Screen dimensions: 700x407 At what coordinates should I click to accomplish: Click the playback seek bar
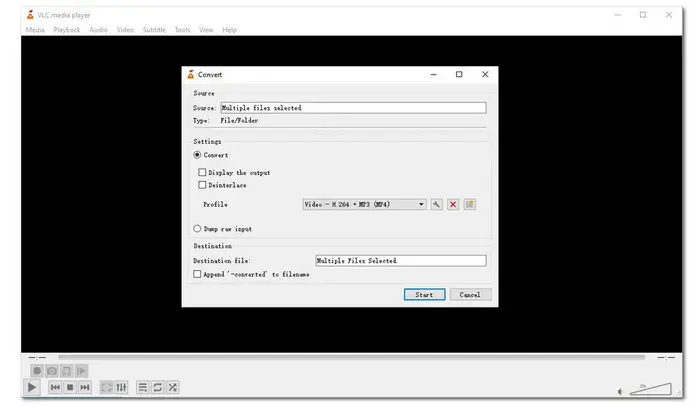click(351, 357)
